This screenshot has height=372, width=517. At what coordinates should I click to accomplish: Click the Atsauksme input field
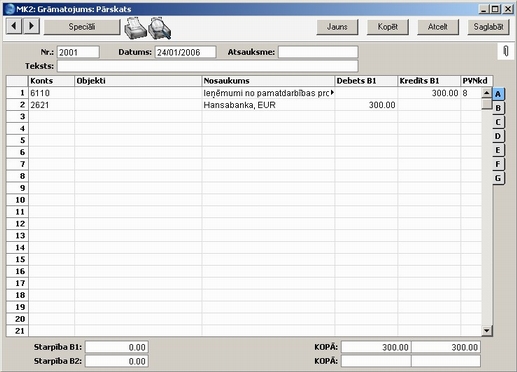(x=318, y=52)
